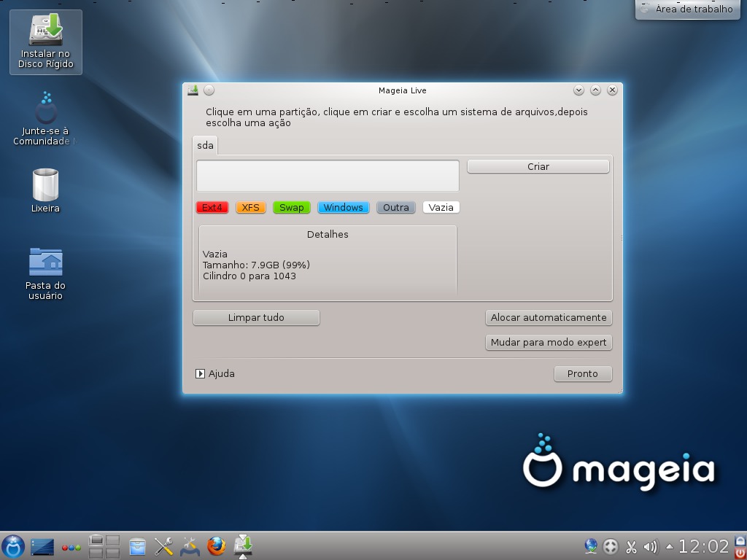
Task: Maximize the Mageia Live window
Action: (595, 90)
